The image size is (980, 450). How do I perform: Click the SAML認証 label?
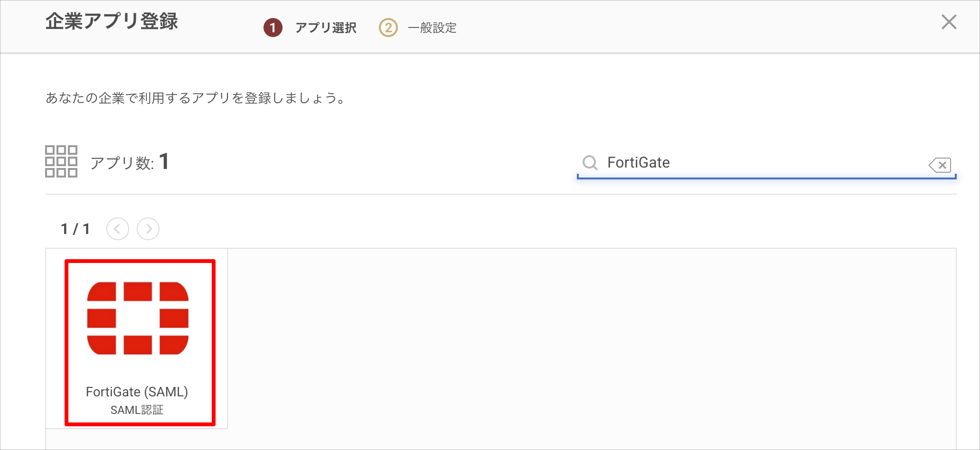coord(137,410)
